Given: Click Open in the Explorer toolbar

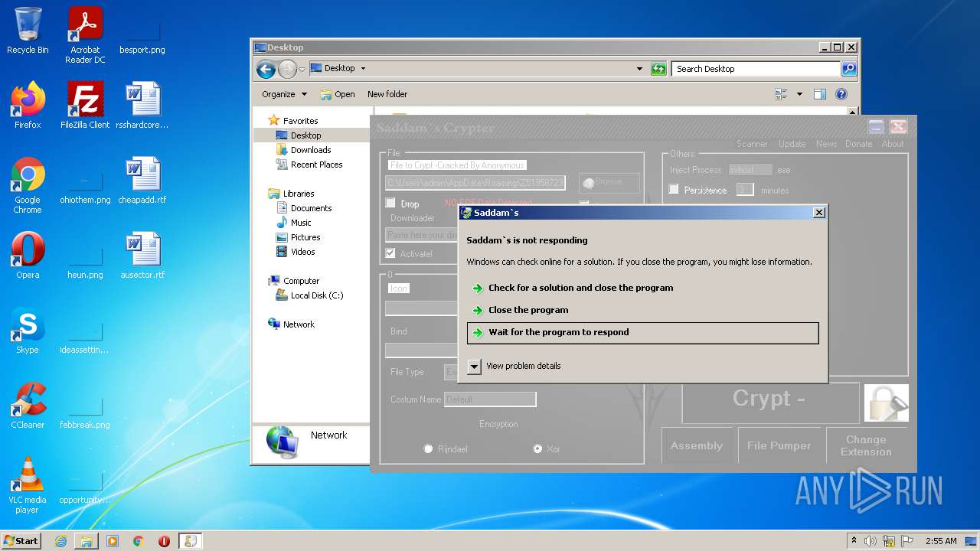Looking at the screenshot, I should coord(338,94).
